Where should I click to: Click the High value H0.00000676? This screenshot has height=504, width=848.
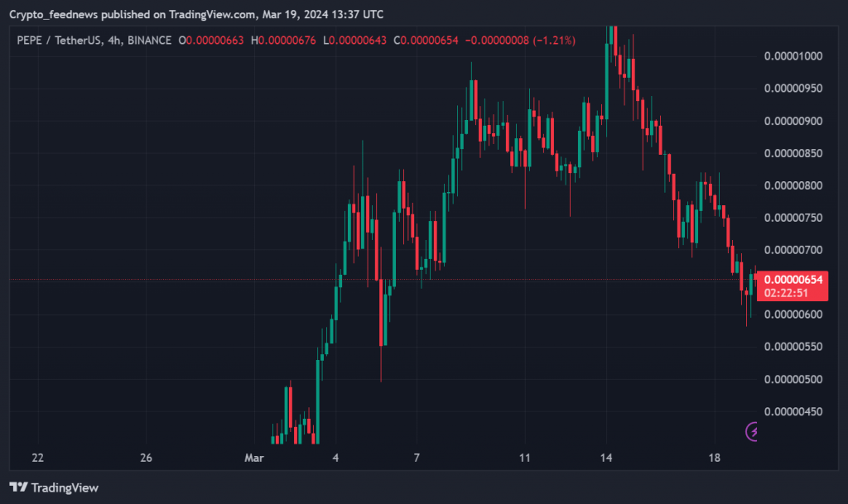click(284, 41)
